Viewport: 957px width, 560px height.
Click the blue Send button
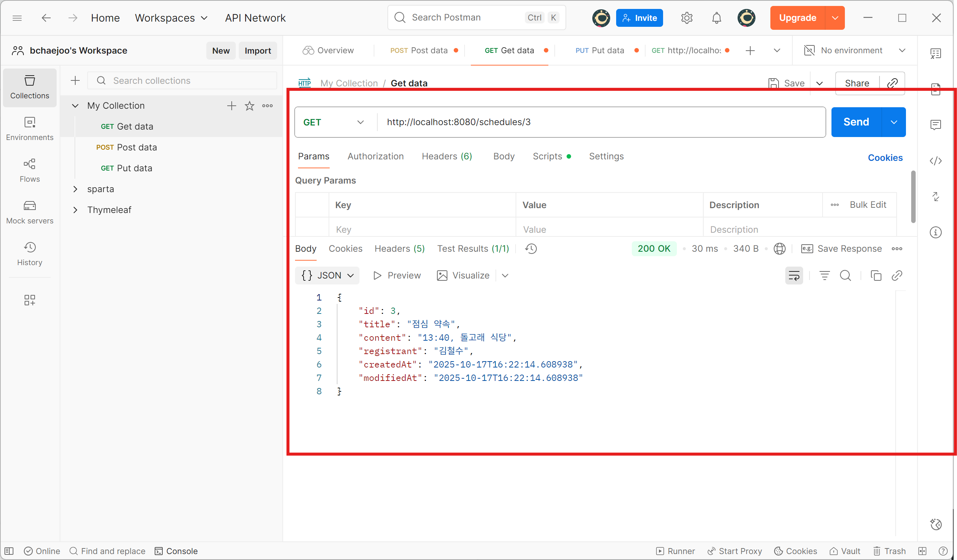point(856,122)
